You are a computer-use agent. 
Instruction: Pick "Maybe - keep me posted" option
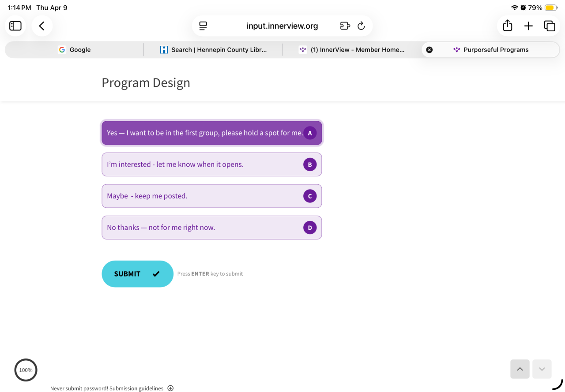[x=212, y=196]
